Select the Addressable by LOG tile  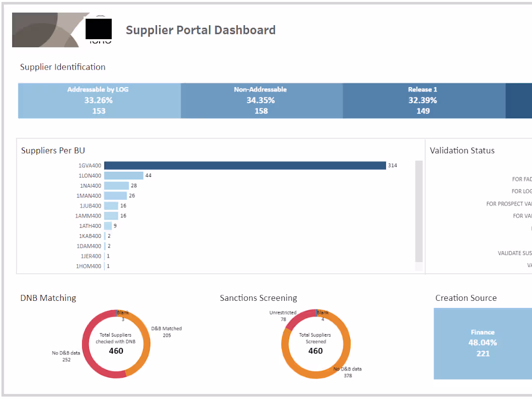(99, 101)
